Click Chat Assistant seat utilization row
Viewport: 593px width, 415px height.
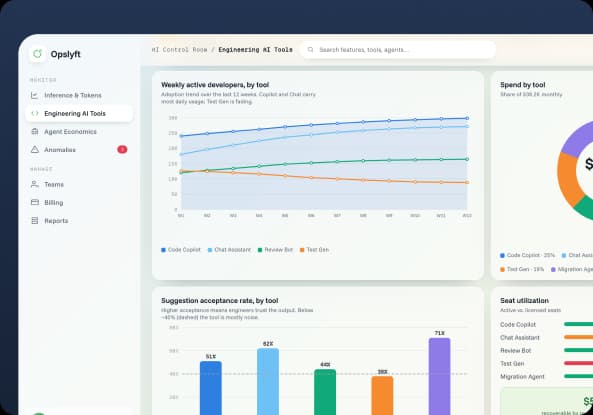(x=546, y=337)
